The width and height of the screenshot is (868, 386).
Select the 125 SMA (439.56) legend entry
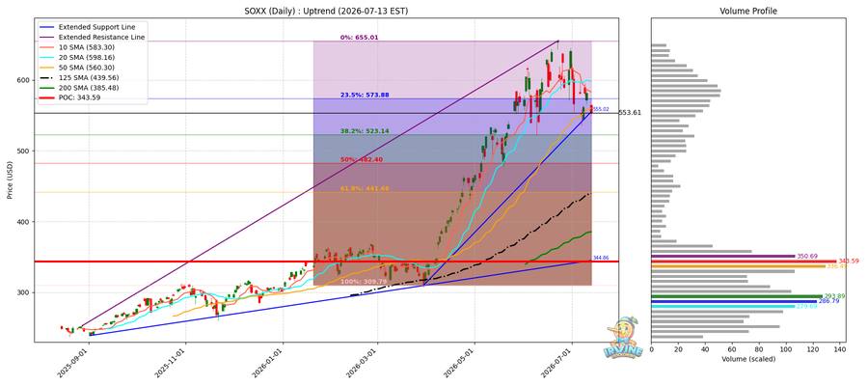(x=79, y=77)
